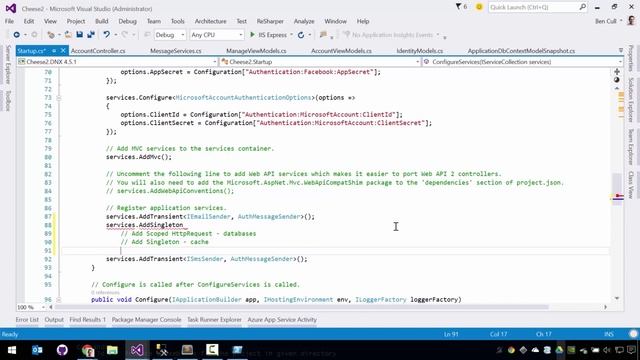Switch to the MessageServices.cs tab

176,51
